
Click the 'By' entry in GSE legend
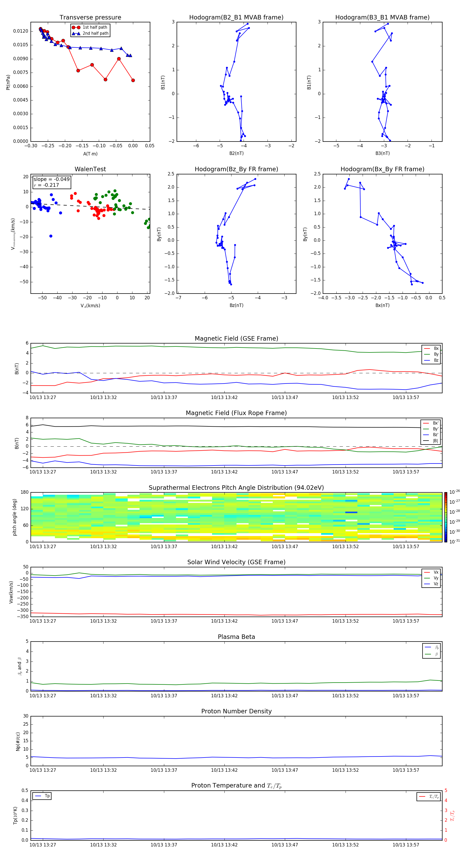coord(431,354)
